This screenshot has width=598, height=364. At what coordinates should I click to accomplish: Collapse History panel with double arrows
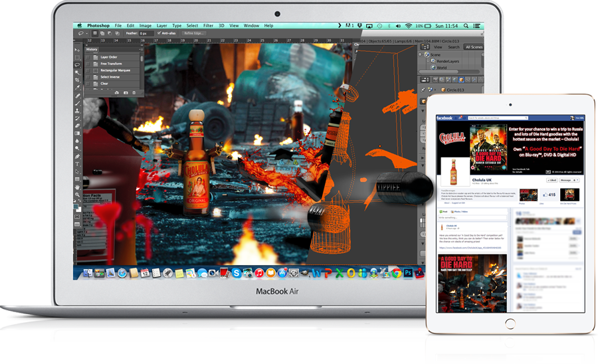click(x=141, y=45)
